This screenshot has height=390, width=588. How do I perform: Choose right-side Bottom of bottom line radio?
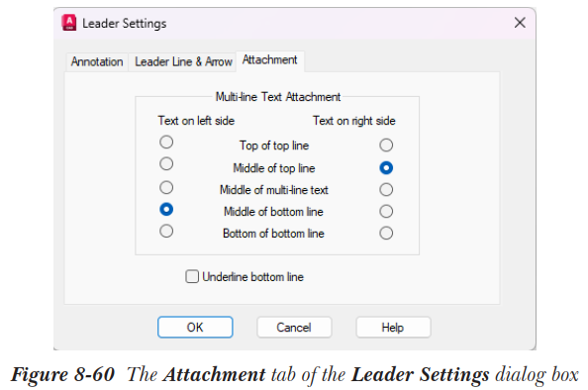[386, 233]
